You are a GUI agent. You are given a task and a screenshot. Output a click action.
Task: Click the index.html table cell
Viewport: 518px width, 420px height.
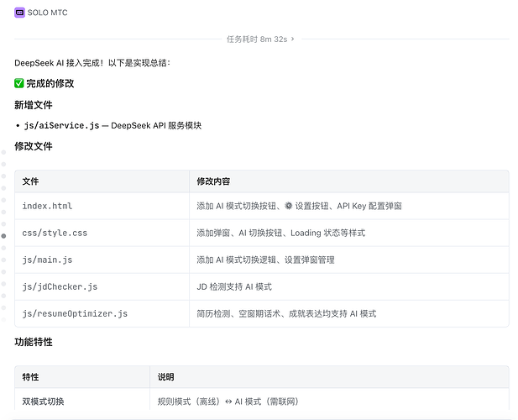102,206
